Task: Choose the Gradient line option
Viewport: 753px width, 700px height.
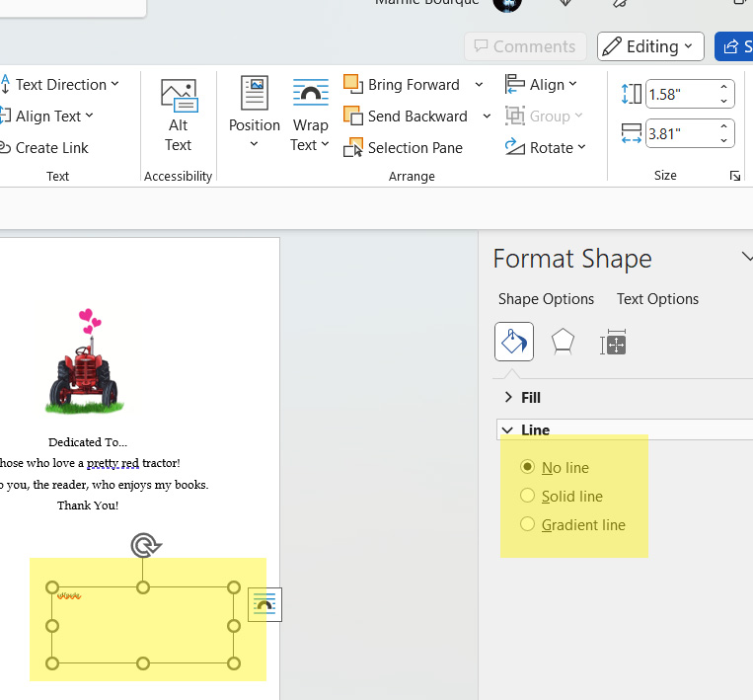Action: 528,524
